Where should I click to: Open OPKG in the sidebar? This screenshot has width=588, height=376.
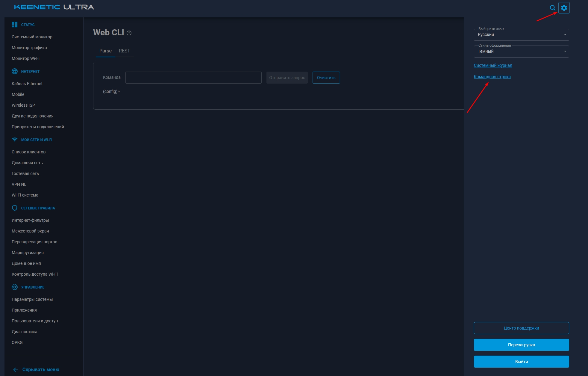coord(17,342)
